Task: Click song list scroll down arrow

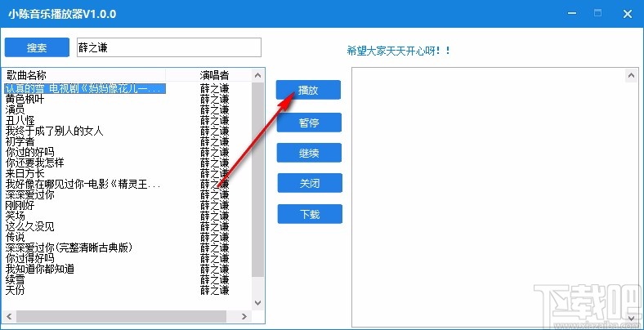Action: pyautogui.click(x=258, y=303)
